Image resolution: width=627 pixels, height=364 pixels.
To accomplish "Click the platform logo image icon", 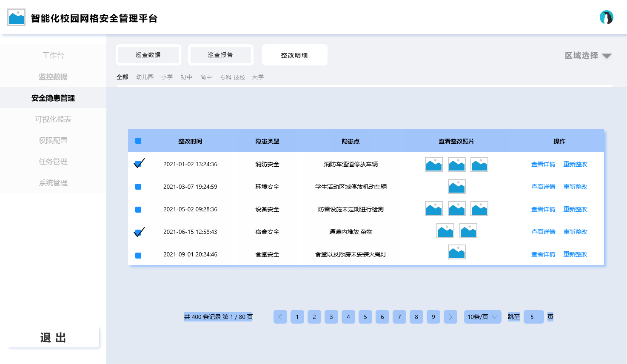I will point(16,17).
